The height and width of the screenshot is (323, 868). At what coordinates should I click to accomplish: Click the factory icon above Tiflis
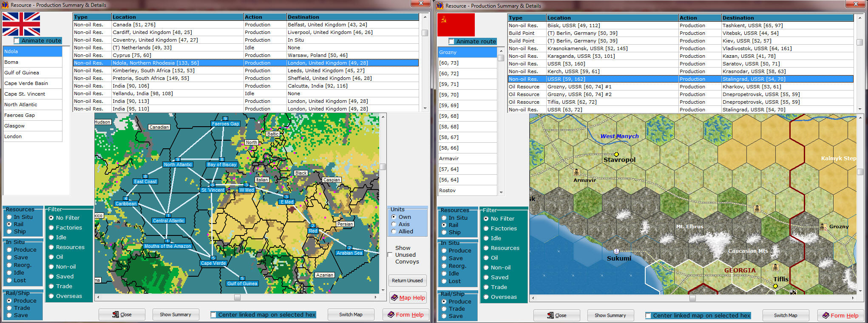click(x=775, y=267)
